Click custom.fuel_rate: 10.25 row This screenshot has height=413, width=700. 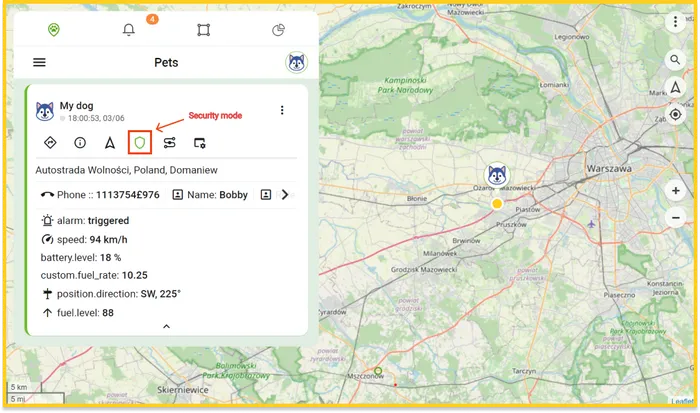(94, 275)
